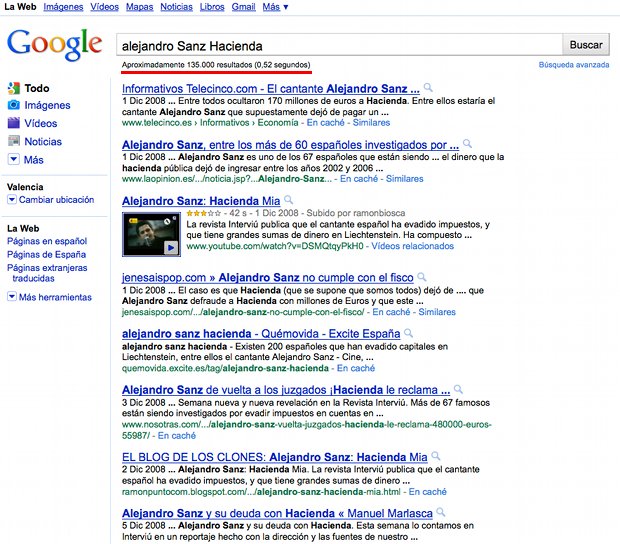Click preview magnifier beside Quémovida Excite España result
Image resolution: width=620 pixels, height=544 pixels.
coord(408,333)
